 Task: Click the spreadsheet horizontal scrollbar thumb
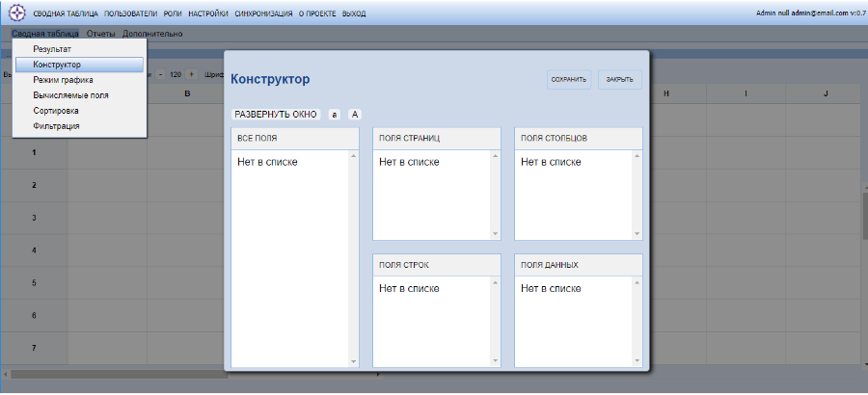point(119,375)
